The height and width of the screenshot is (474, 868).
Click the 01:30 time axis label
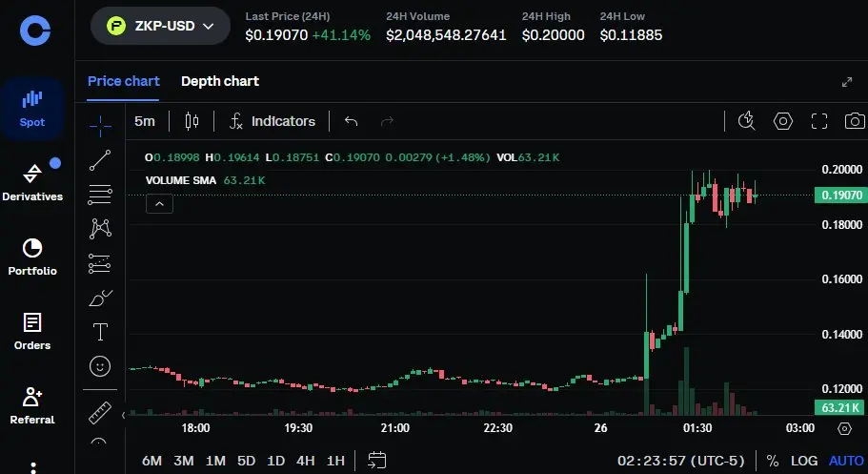(x=697, y=428)
